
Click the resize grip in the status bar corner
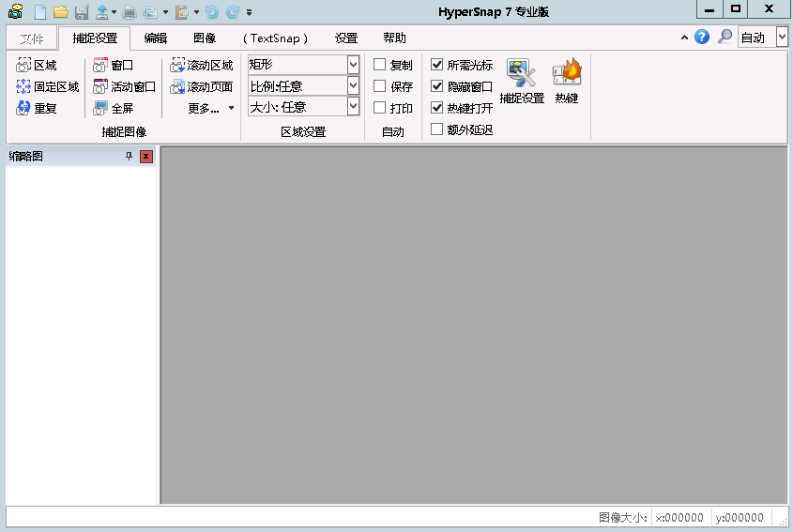782,521
